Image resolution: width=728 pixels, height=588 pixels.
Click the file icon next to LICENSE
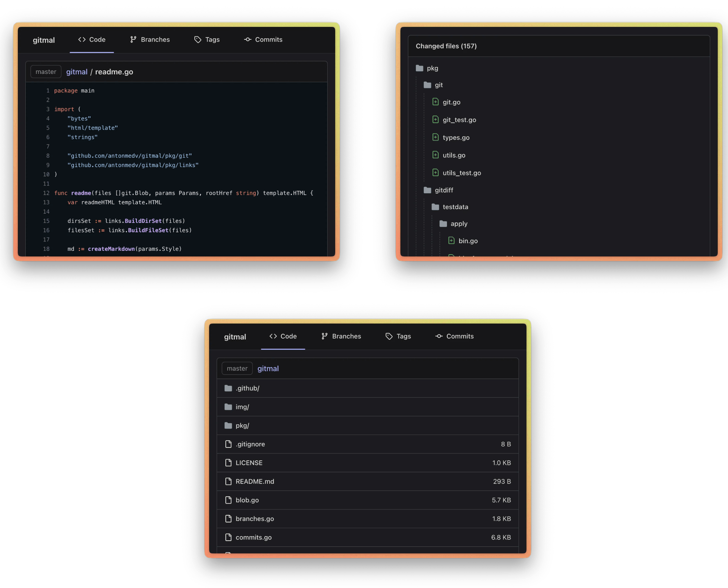click(228, 463)
